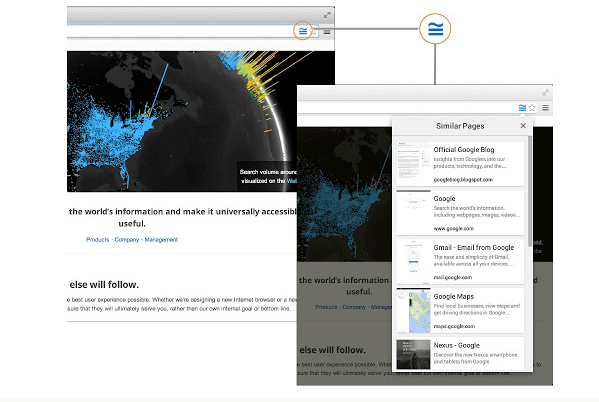Click the Similar Pages panel scrollbar
The width and height of the screenshot is (599, 402).
529,191
